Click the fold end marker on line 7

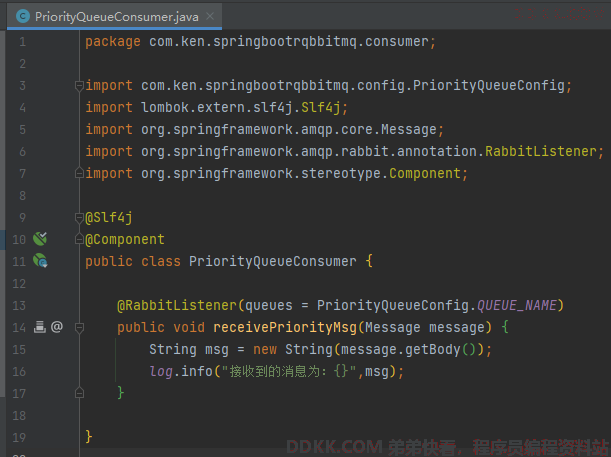[x=79, y=173]
